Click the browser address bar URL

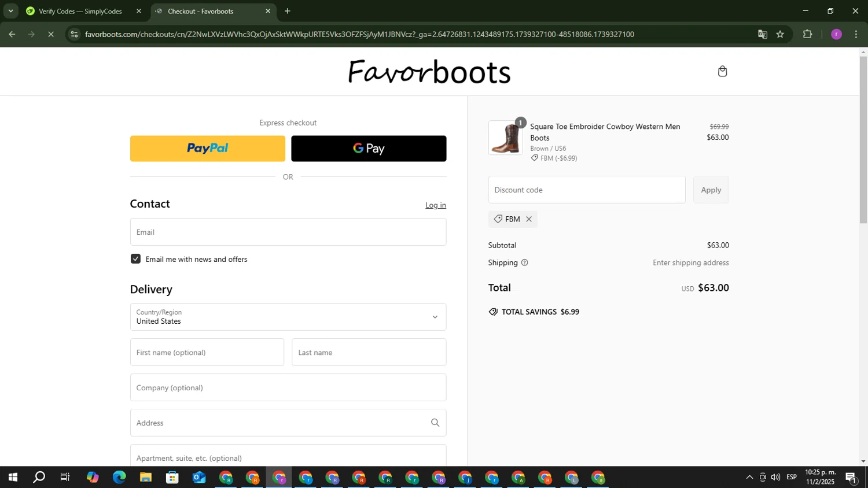coord(359,34)
